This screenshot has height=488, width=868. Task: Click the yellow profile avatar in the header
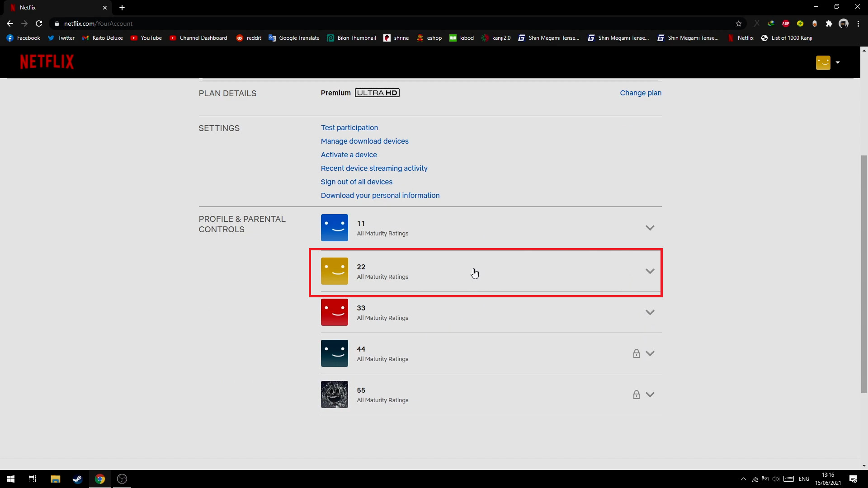click(x=823, y=62)
